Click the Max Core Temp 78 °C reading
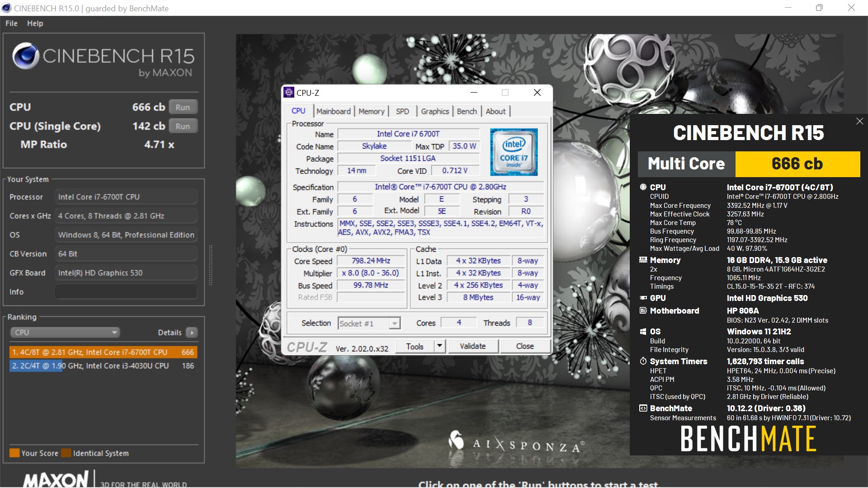 tap(734, 223)
